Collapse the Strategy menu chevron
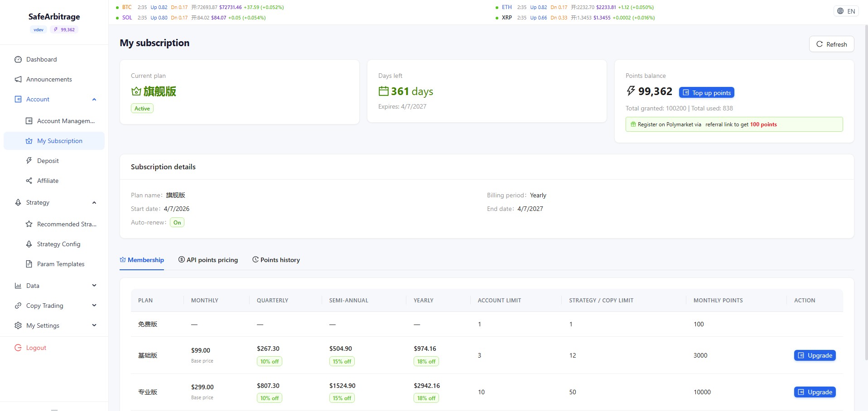This screenshot has width=868, height=411. 94,202
